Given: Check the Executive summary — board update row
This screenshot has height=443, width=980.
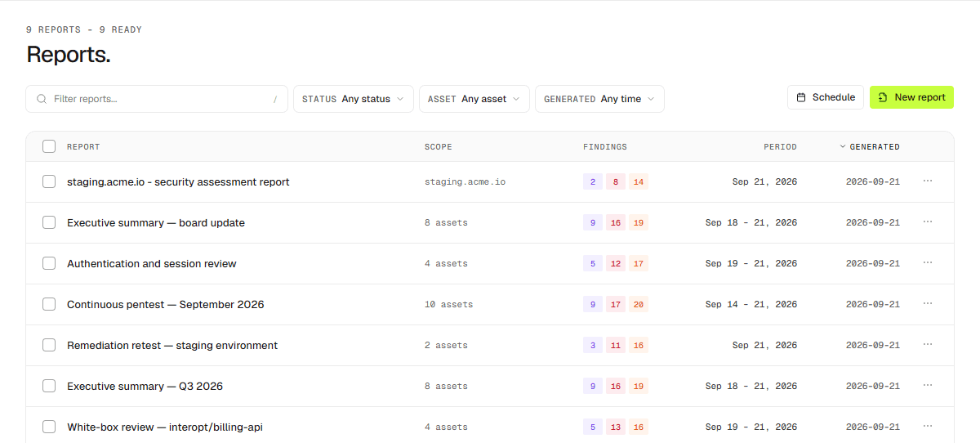Looking at the screenshot, I should tap(49, 222).
